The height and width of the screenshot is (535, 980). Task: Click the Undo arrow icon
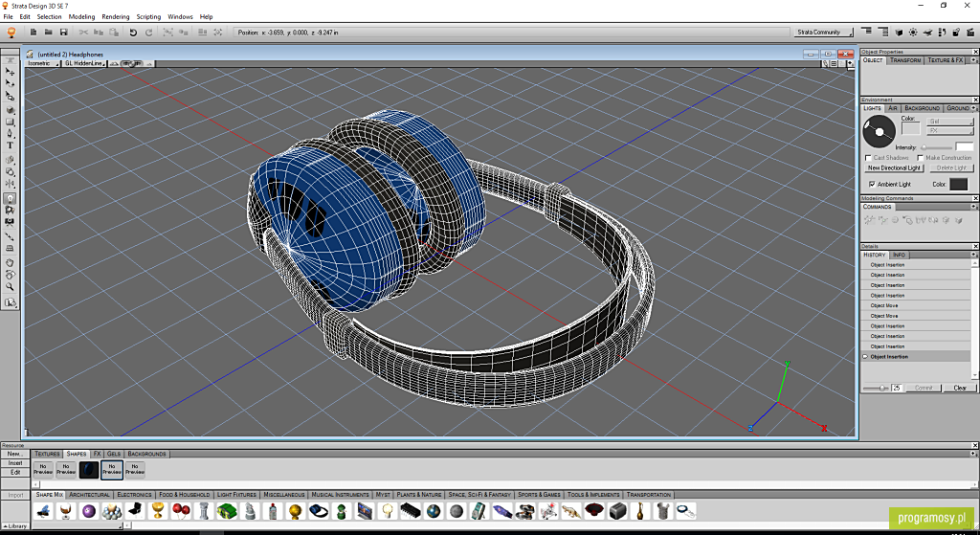132,32
